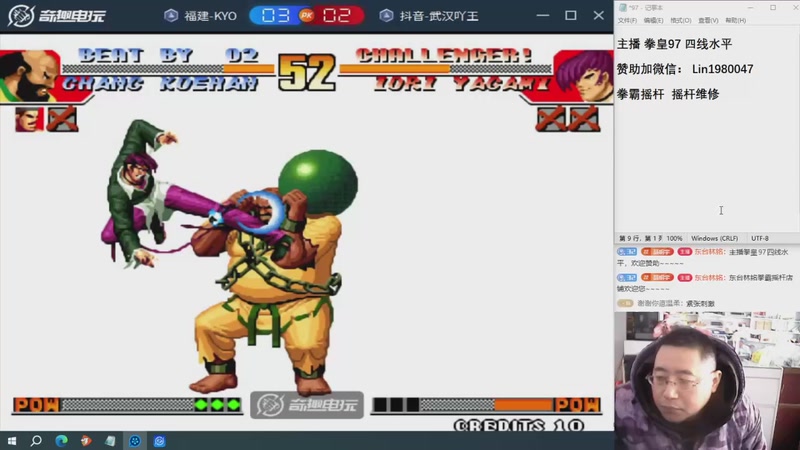The image size is (800, 450).
Task: Click orange fan badge in second chat message
Action: click(657, 278)
